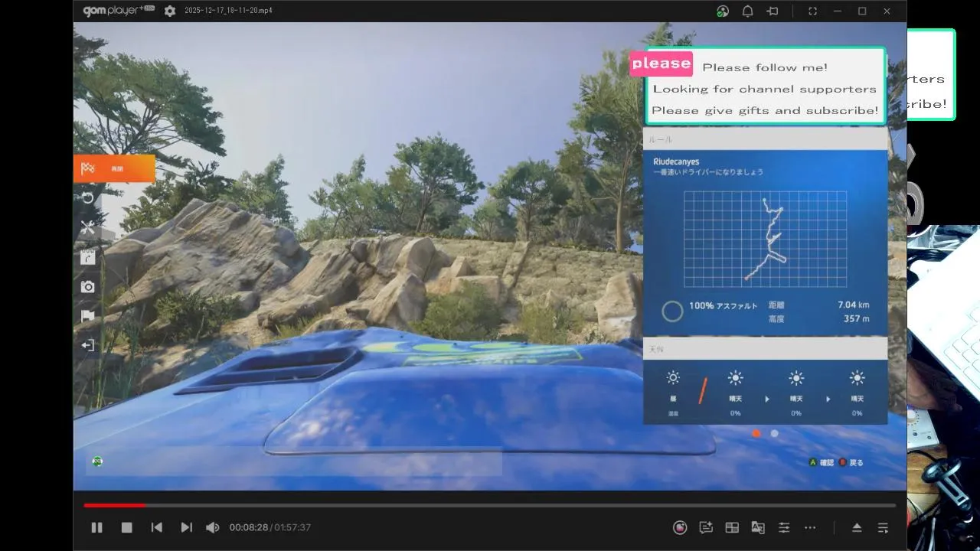Select the second white page indicator dot
This screenshot has height=551, width=980.
(774, 433)
